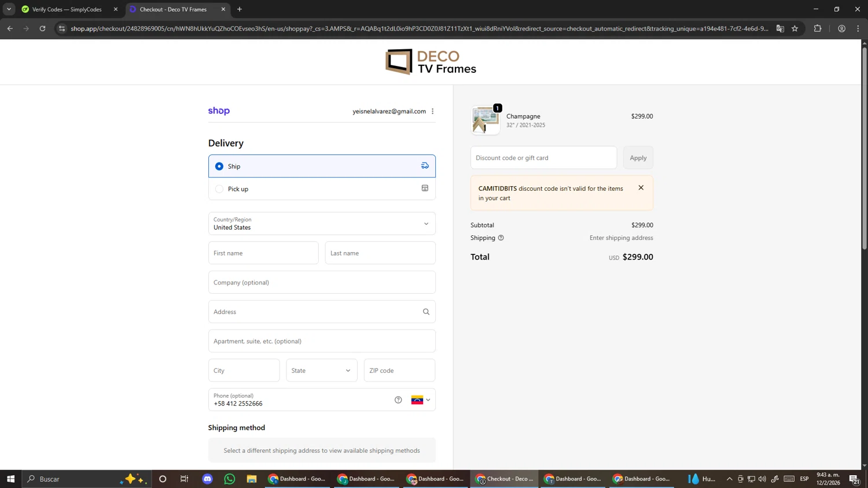Expand the Country/Region dropdown
868x488 pixels.
click(322, 224)
